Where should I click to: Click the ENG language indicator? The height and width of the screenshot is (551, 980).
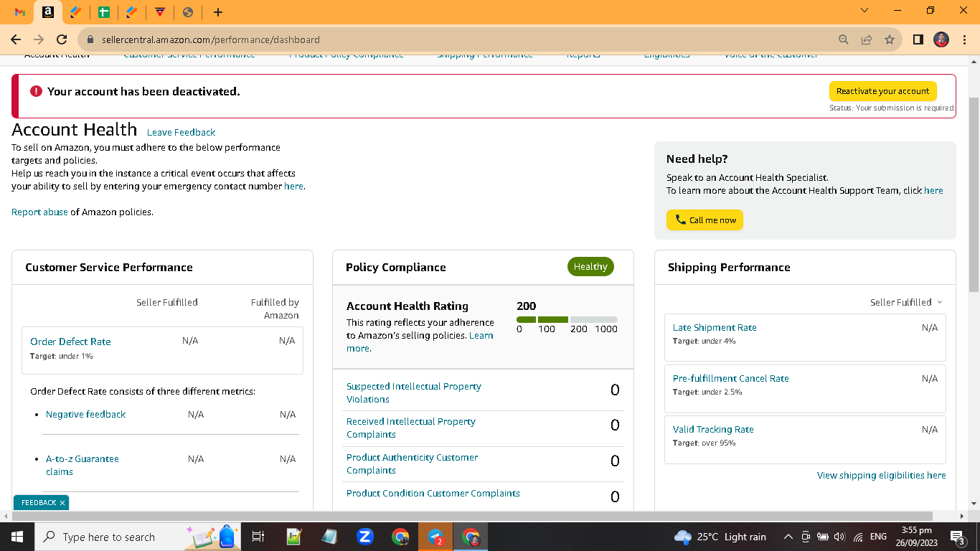(878, 537)
